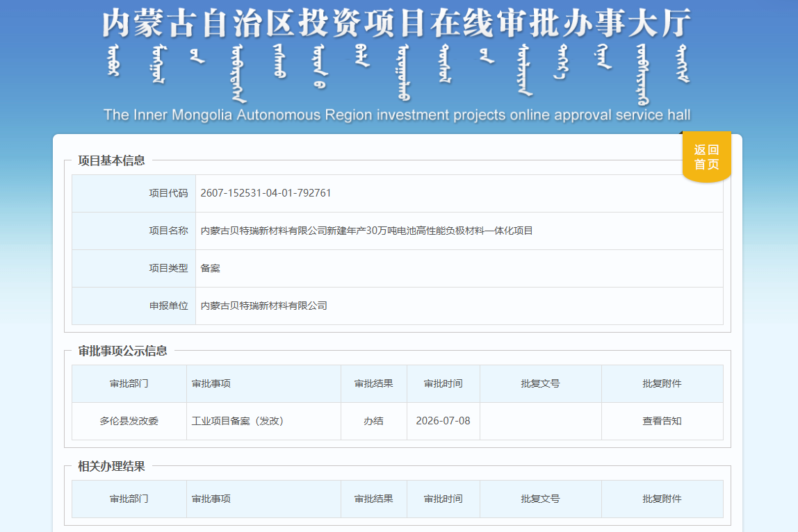Click 审批事项 header in 相关办理结果 table
The image size is (798, 532).
263,499
